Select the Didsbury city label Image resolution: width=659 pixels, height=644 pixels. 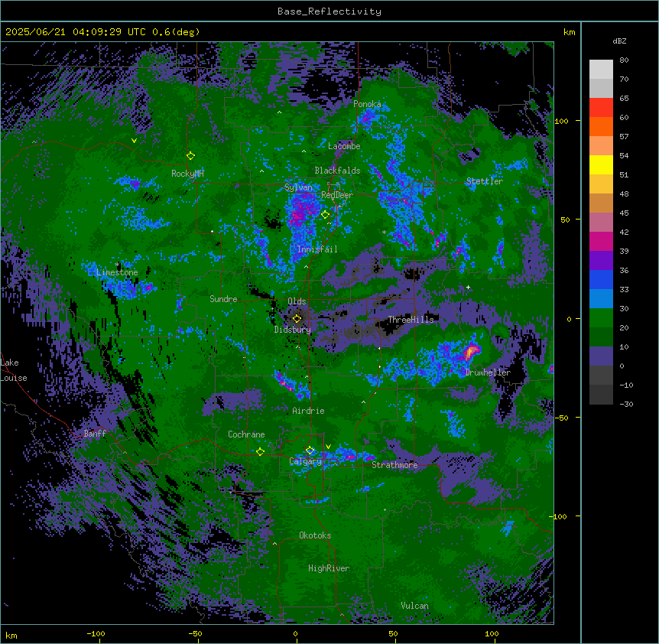click(x=293, y=330)
